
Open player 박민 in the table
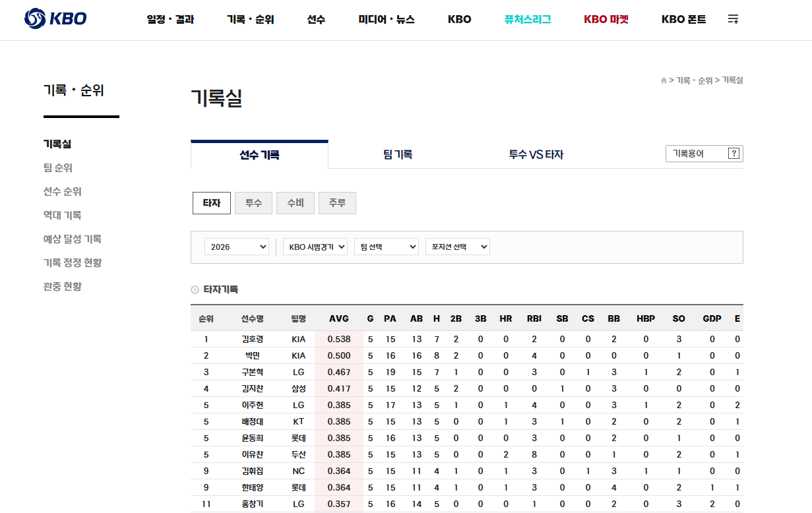[x=252, y=355]
